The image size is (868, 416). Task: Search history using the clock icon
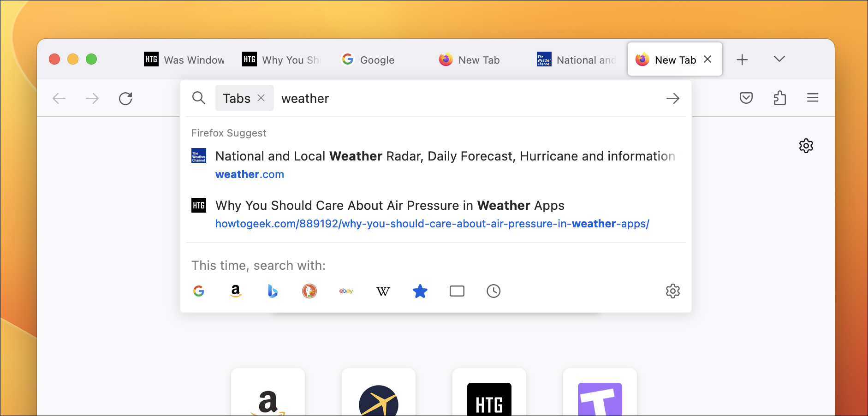coord(493,291)
